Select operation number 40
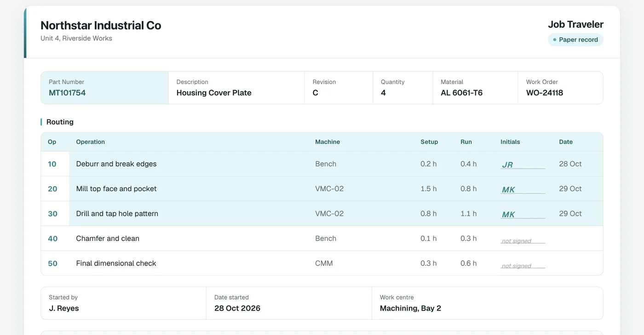The height and width of the screenshot is (335, 644). coord(52,238)
